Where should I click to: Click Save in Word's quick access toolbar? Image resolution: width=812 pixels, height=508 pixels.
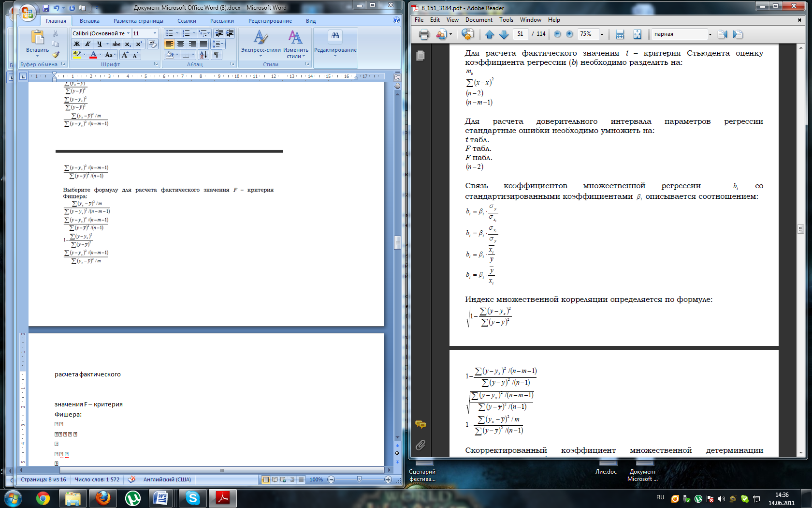coord(46,8)
